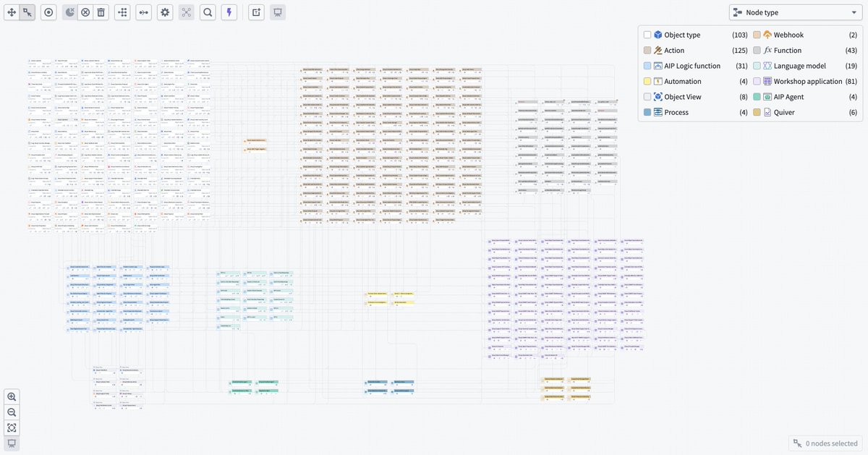Image resolution: width=868 pixels, height=455 pixels.
Task: Click the Language model icon in legend
Action: (x=767, y=66)
